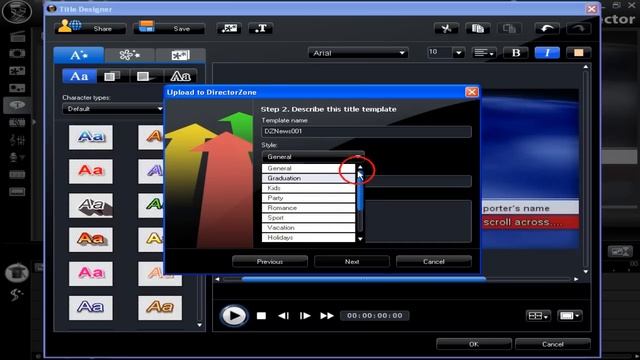Toggle Italic formatting
The width and height of the screenshot is (640, 360).
[x=547, y=53]
